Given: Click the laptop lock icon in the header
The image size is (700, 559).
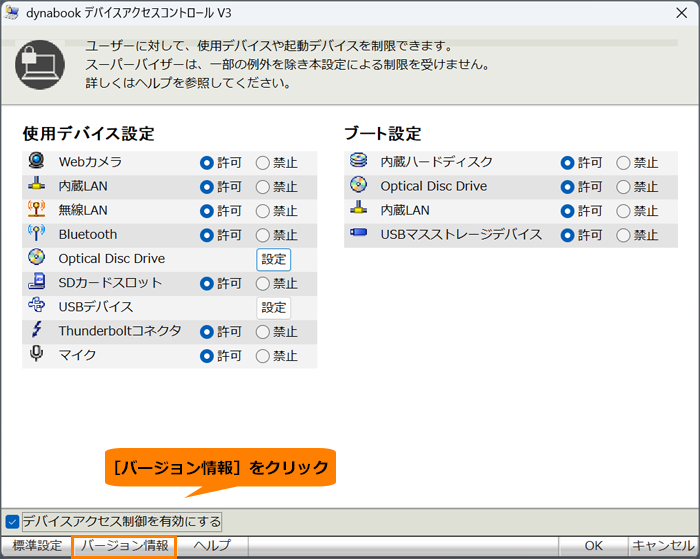Looking at the screenshot, I should pyautogui.click(x=40, y=65).
